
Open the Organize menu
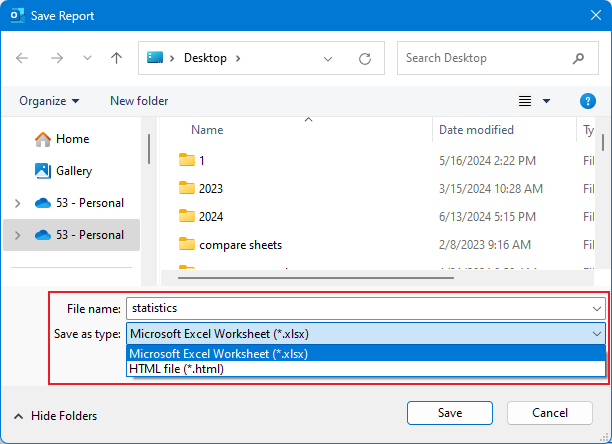[49, 101]
